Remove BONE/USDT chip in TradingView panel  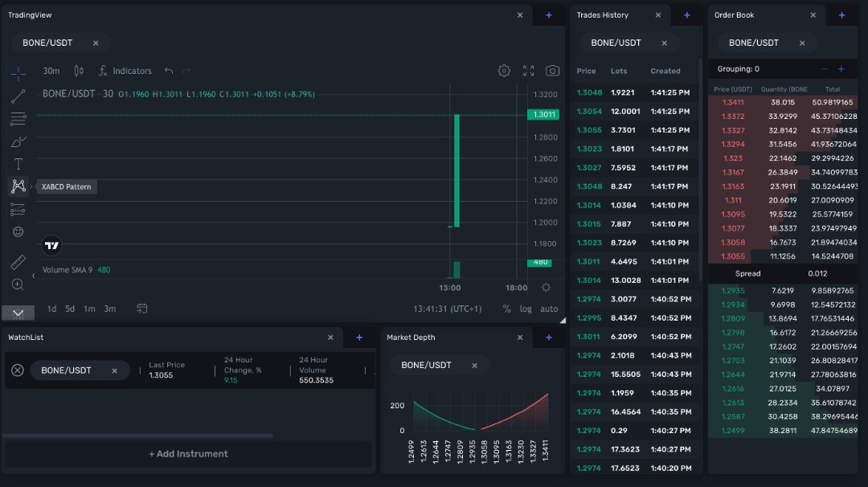(96, 43)
